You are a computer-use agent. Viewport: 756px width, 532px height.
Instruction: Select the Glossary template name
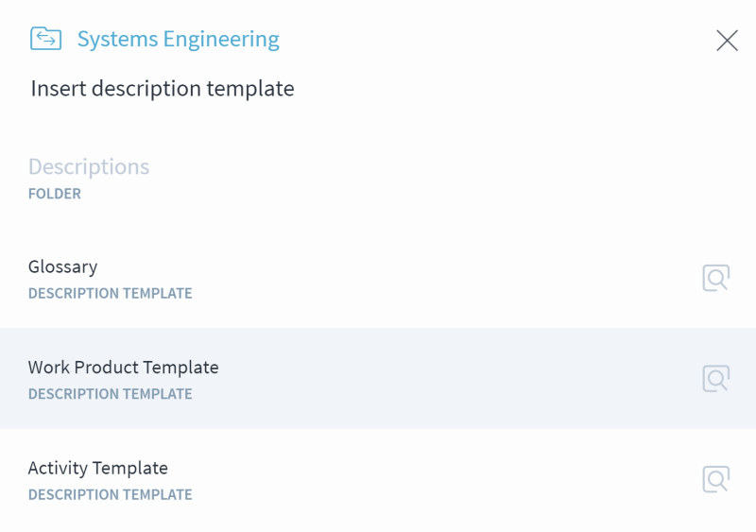pyautogui.click(x=62, y=266)
